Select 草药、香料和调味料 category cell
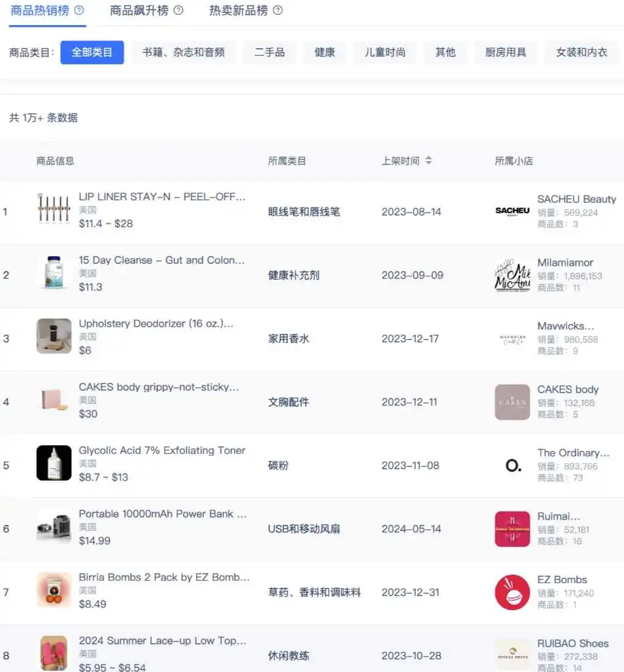Viewport: 624px width, 672px height. point(314,592)
